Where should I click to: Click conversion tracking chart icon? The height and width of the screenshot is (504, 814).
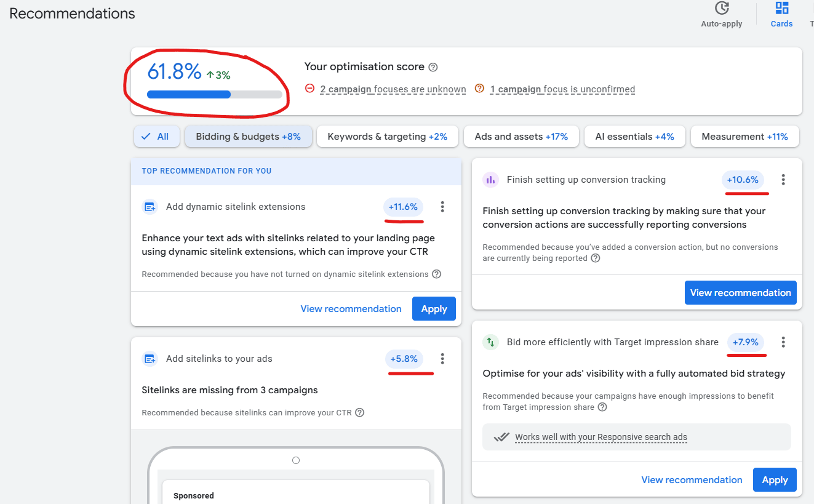pyautogui.click(x=490, y=180)
